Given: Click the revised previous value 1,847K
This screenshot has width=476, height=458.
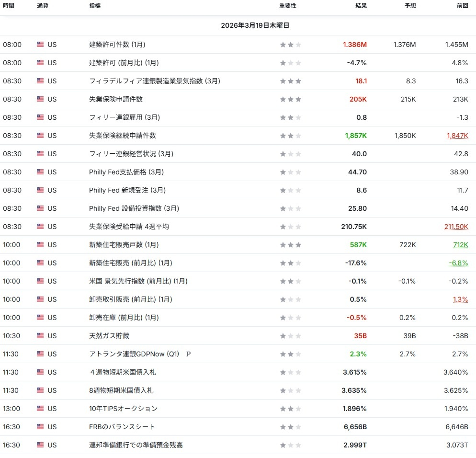Looking at the screenshot, I should tap(457, 136).
